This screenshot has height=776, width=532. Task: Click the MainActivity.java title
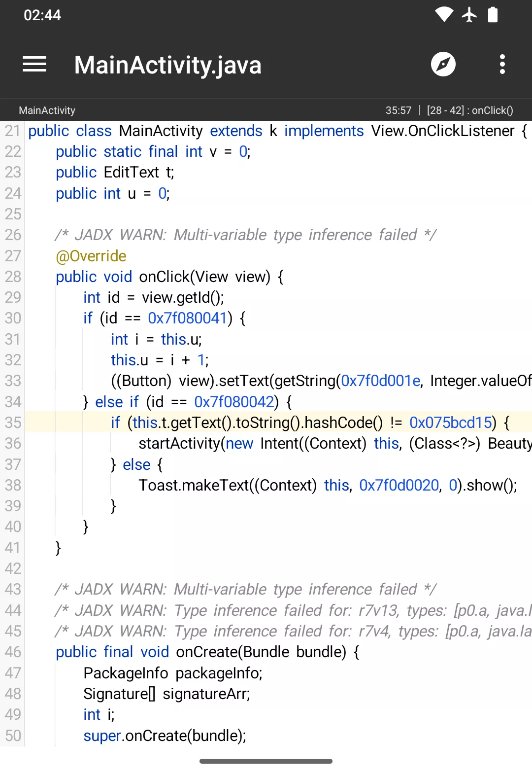click(x=167, y=65)
